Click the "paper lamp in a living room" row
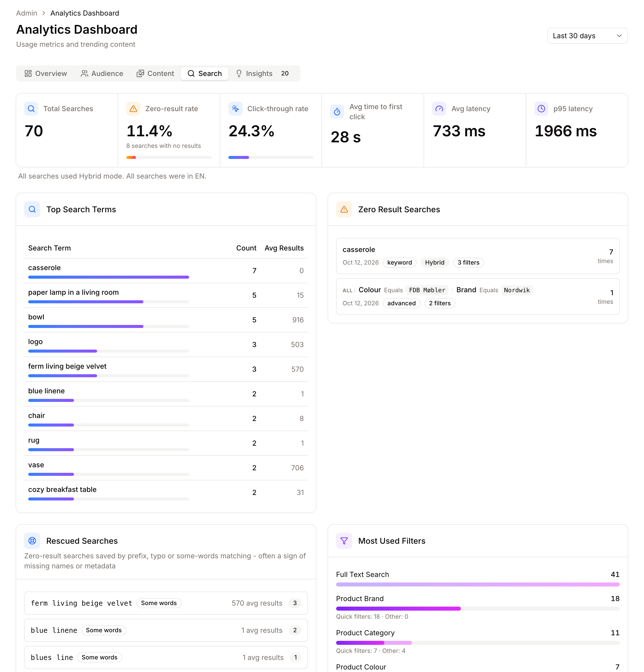 click(166, 295)
